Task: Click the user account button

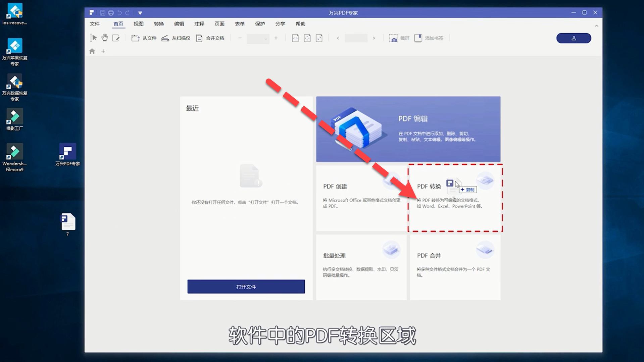Action: click(x=574, y=38)
